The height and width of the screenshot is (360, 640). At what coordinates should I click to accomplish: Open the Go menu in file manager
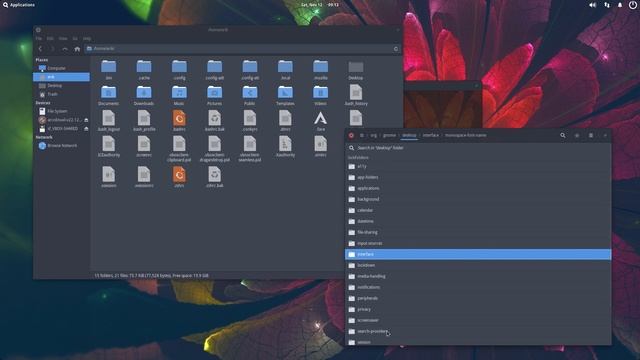click(75, 38)
